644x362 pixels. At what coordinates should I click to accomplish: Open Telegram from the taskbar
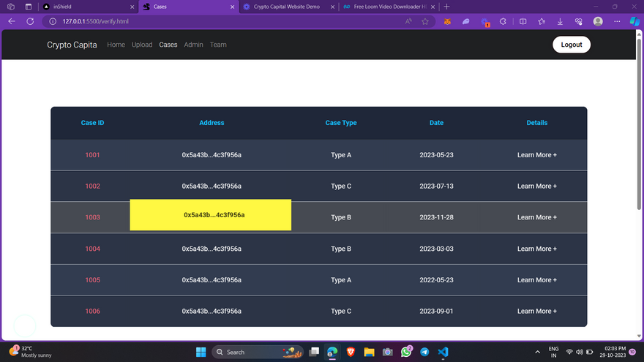[x=424, y=352]
